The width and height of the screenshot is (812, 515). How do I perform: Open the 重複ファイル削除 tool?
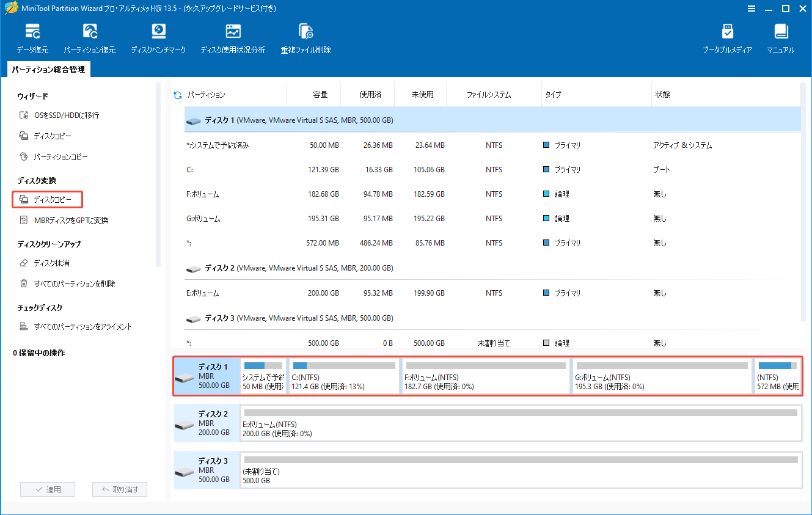tap(305, 37)
